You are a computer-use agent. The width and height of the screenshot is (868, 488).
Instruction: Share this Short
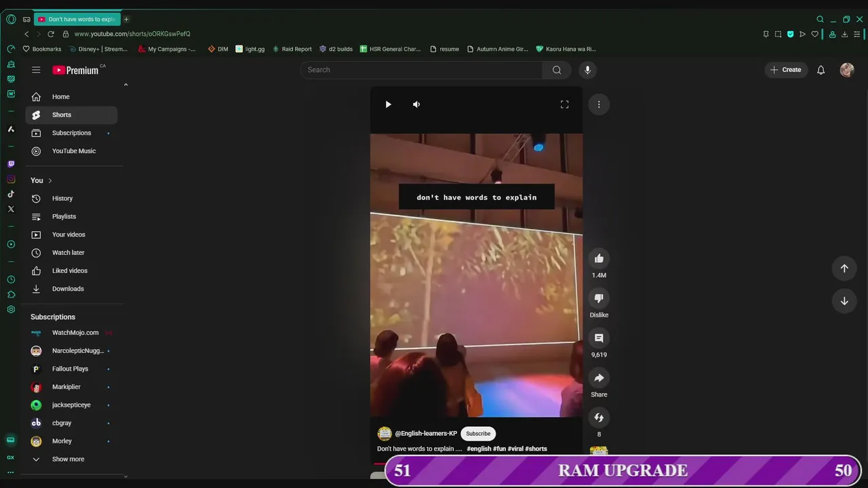[x=599, y=378]
